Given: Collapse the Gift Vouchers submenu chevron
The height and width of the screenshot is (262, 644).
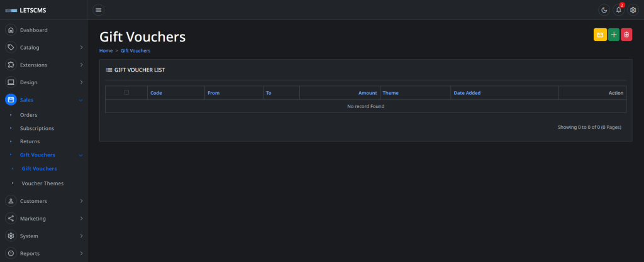Looking at the screenshot, I should click(81, 155).
